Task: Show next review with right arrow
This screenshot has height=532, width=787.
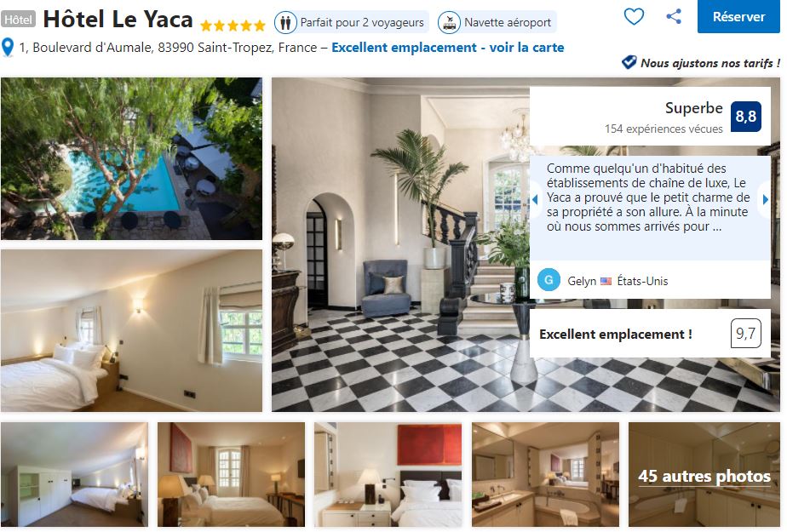Action: [x=766, y=199]
